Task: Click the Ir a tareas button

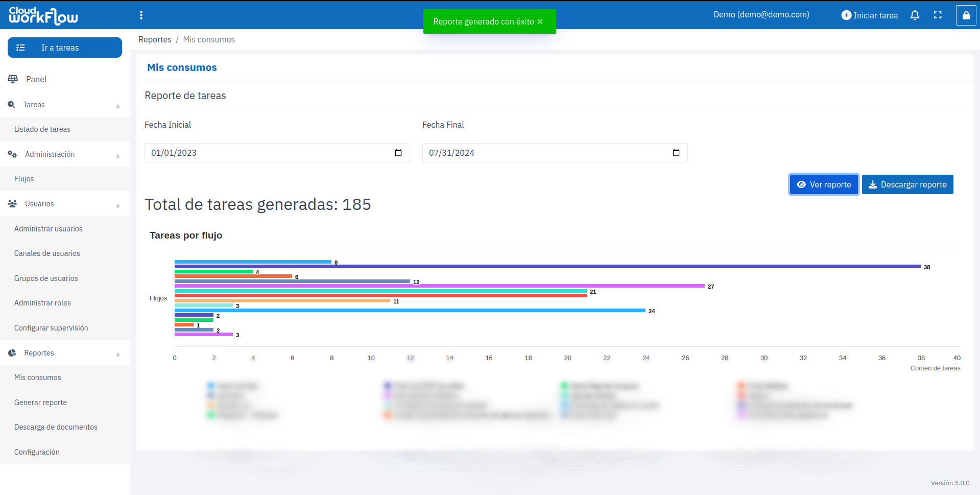Action: [x=65, y=48]
